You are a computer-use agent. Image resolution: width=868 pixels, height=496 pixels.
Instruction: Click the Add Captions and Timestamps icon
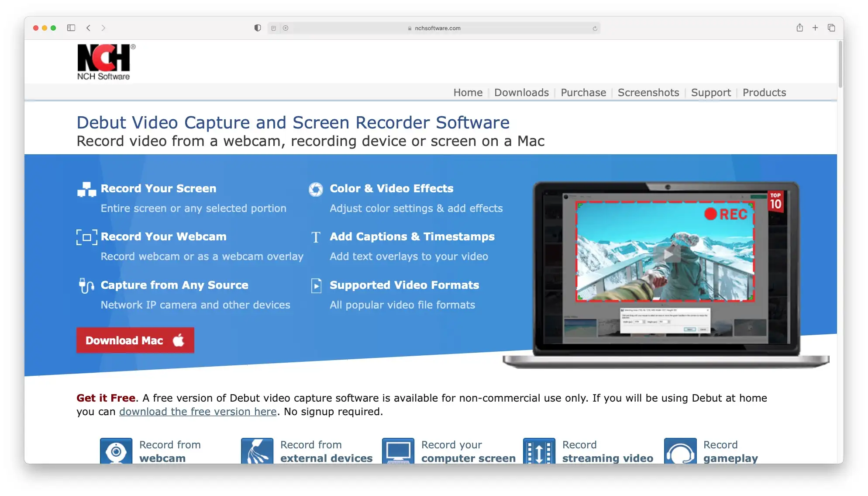point(316,236)
